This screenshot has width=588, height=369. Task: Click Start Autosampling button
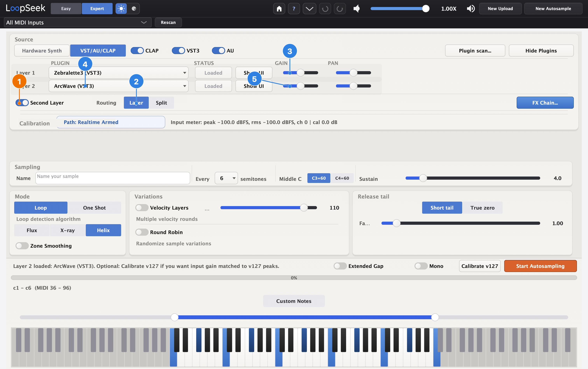coord(540,266)
